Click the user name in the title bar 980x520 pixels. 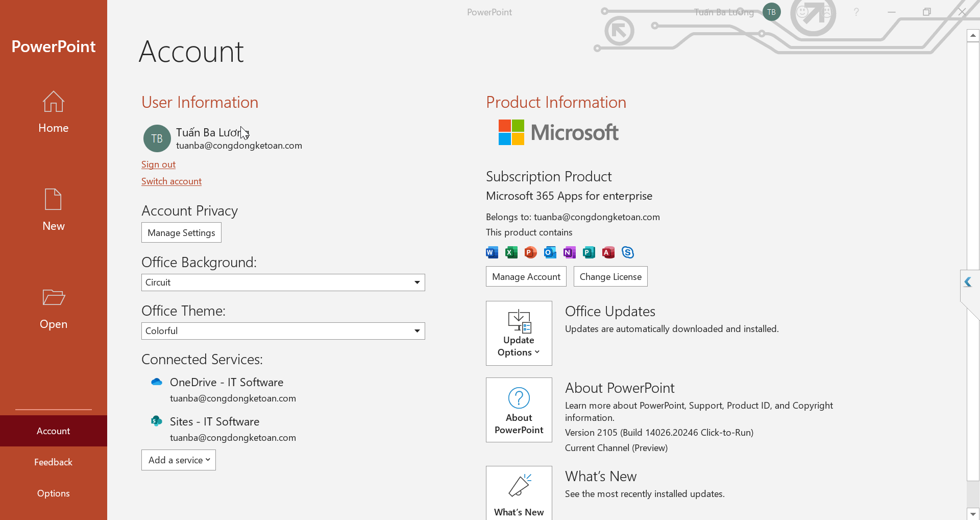[x=724, y=12]
